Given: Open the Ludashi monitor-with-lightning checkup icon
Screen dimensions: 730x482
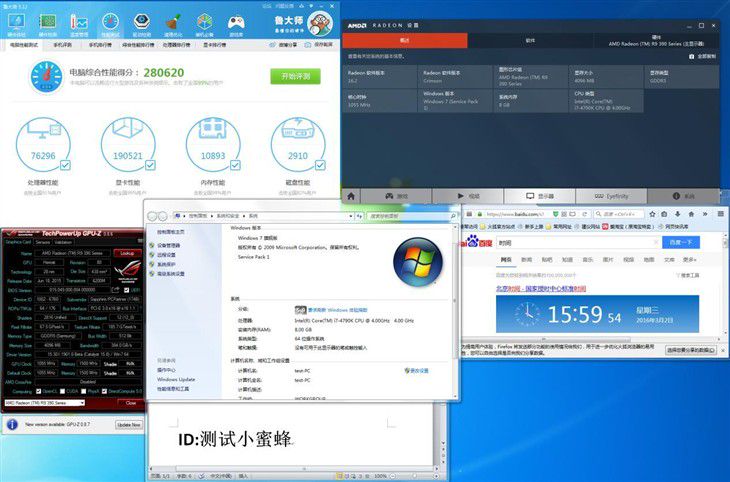Looking at the screenshot, I should pos(16,22).
